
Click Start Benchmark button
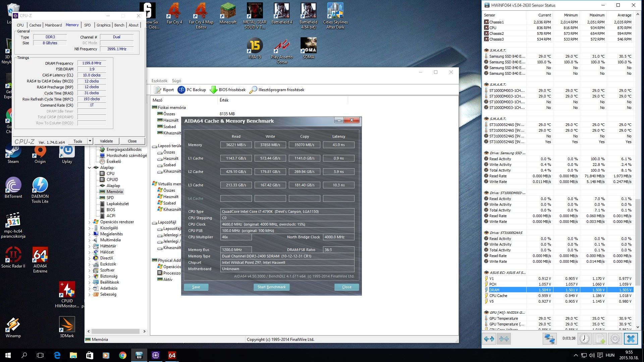point(271,287)
